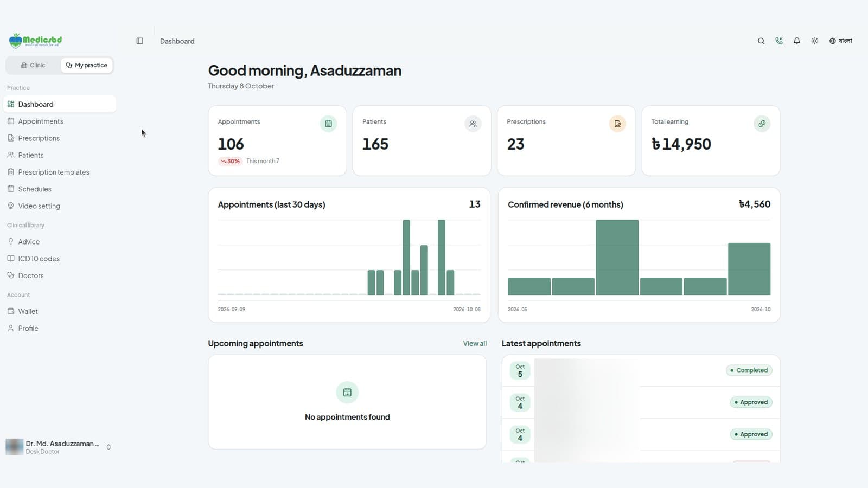868x488 pixels.
Task: Click the phone call icon
Action: (x=779, y=41)
